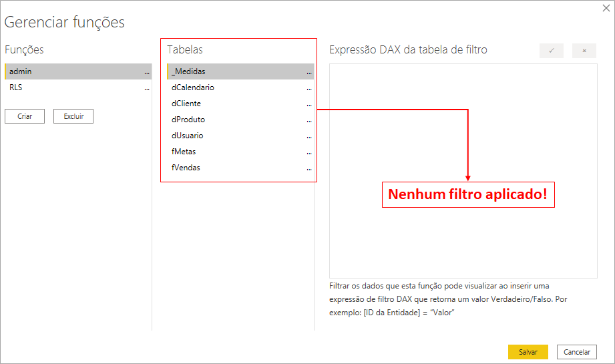This screenshot has width=615, height=364.
Task: Pick the dUsuario table from list
Action: tap(187, 136)
